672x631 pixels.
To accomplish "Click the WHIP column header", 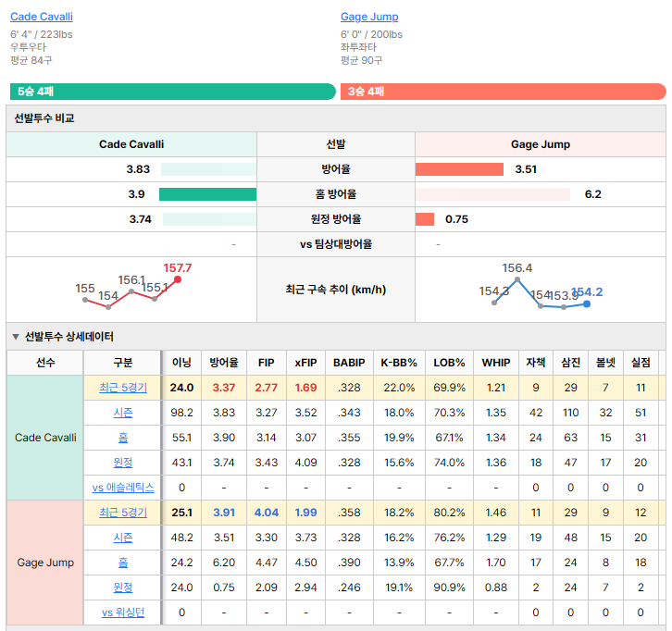I will [496, 363].
